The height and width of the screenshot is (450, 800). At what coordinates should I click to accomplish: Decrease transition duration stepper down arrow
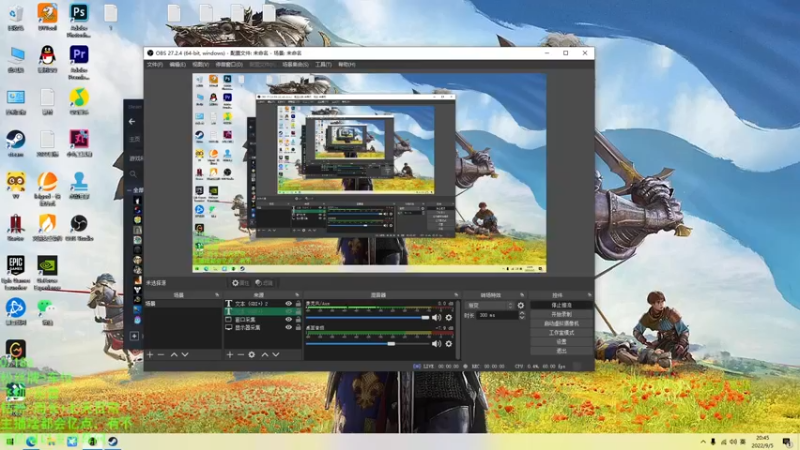coord(521,318)
